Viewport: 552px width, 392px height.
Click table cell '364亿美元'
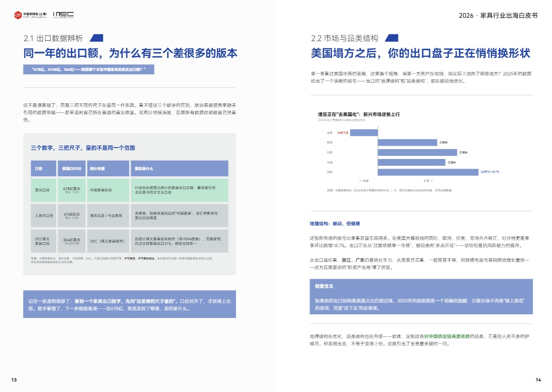coord(71,241)
